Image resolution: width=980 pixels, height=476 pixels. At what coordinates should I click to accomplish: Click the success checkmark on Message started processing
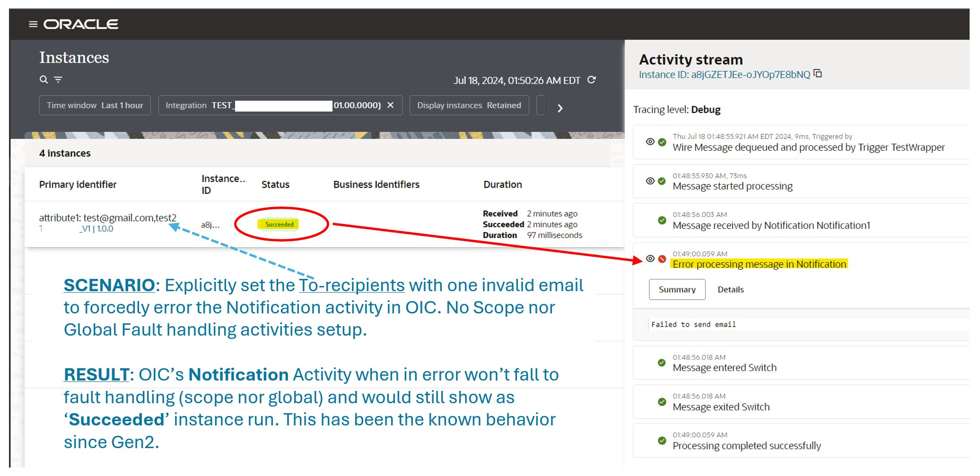(x=662, y=181)
